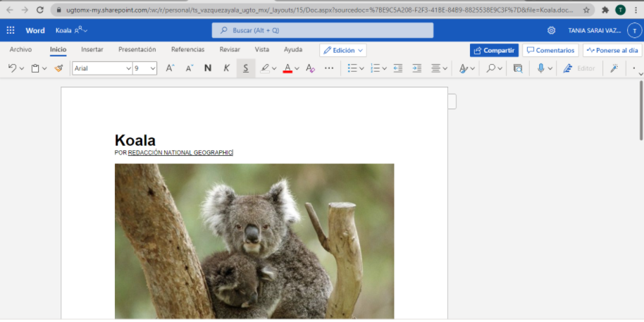Viewport: 644px width, 322px height.
Task: Switch to the Vista tab
Action: (262, 50)
